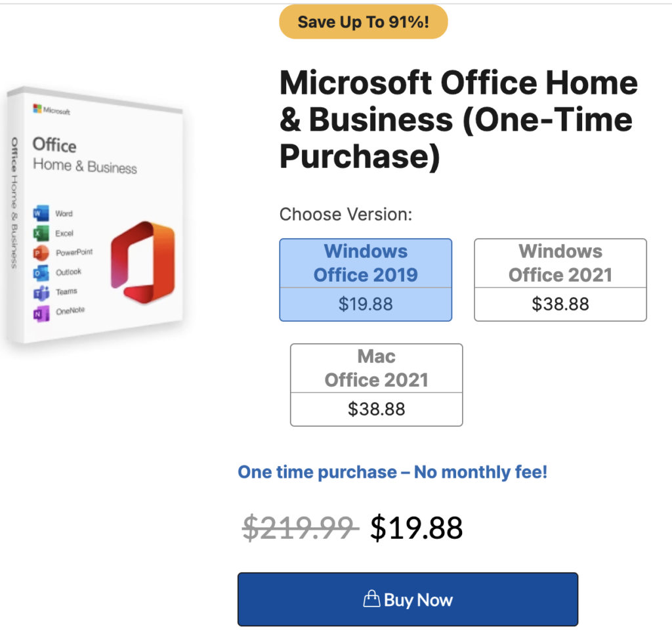Click the vertical spine text on the box
The height and width of the screenshot is (640, 672).
14,202
